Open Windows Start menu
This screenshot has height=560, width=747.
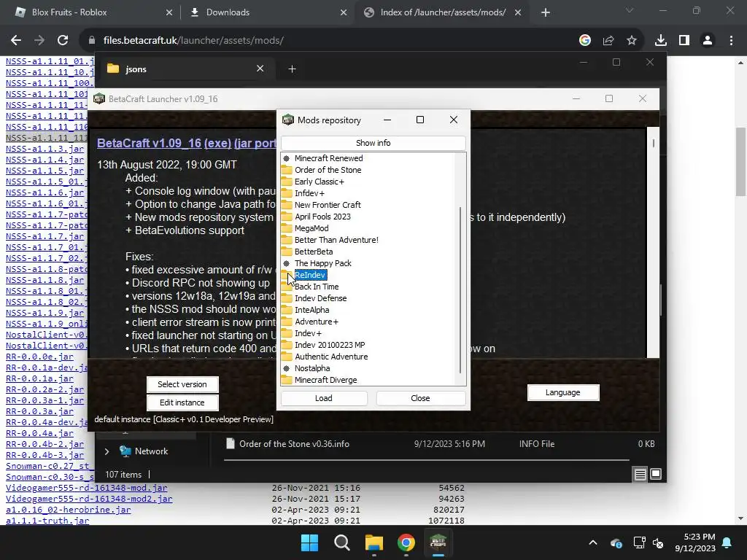coord(309,542)
